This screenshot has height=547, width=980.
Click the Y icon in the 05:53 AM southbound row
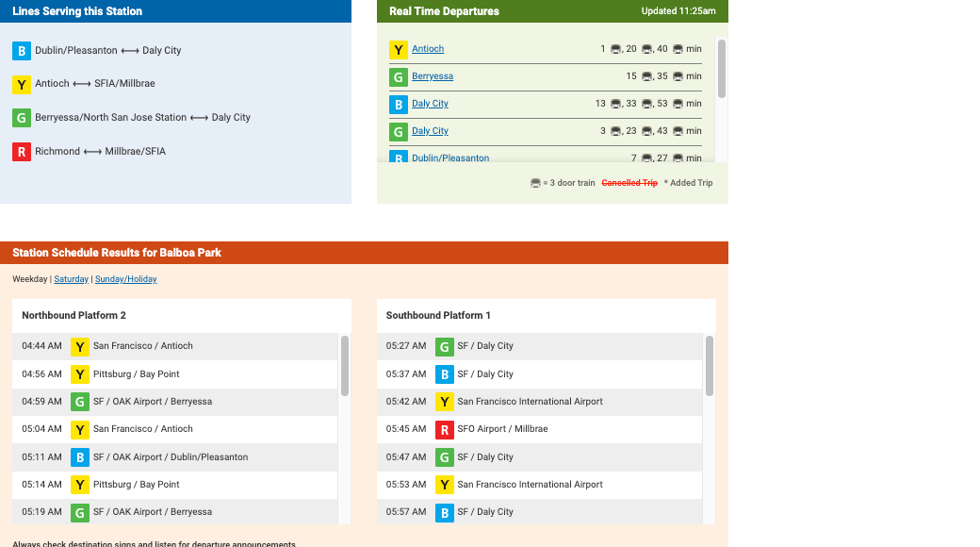tap(444, 485)
